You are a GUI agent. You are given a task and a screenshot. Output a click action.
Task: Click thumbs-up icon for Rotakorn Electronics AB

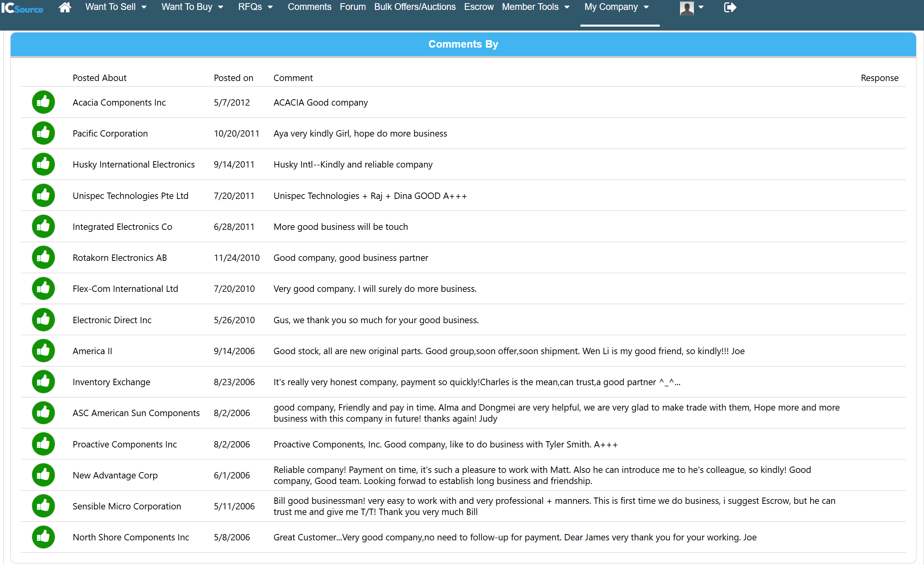point(43,257)
